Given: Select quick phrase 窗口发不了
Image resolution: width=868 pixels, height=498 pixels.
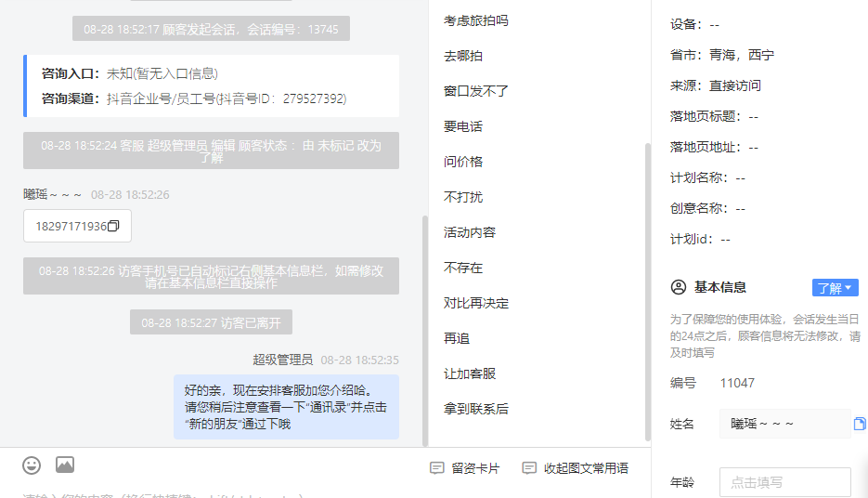Looking at the screenshot, I should point(476,91).
